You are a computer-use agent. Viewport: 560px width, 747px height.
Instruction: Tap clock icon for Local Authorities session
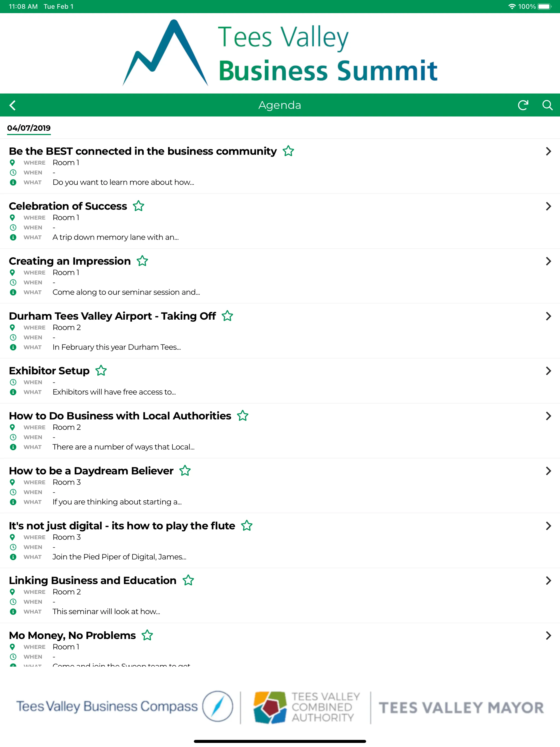coord(13,437)
